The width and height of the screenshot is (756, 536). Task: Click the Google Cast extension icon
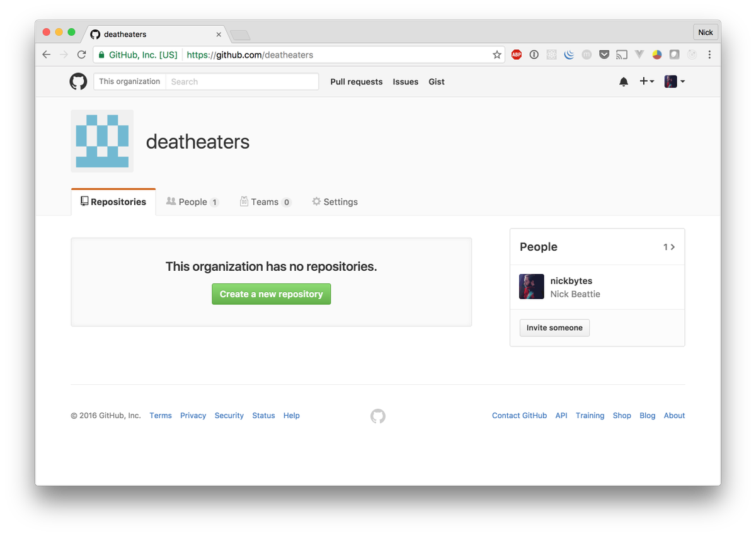click(x=622, y=55)
